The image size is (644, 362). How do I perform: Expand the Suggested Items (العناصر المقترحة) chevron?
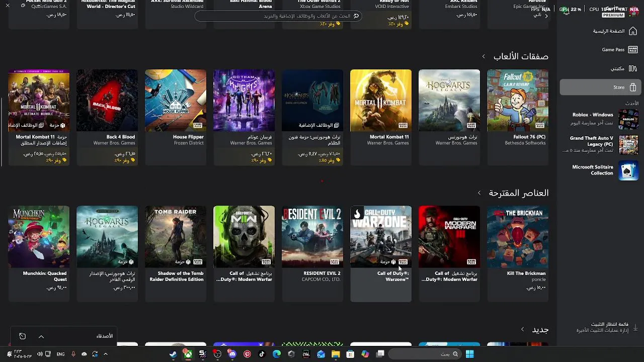(x=479, y=193)
